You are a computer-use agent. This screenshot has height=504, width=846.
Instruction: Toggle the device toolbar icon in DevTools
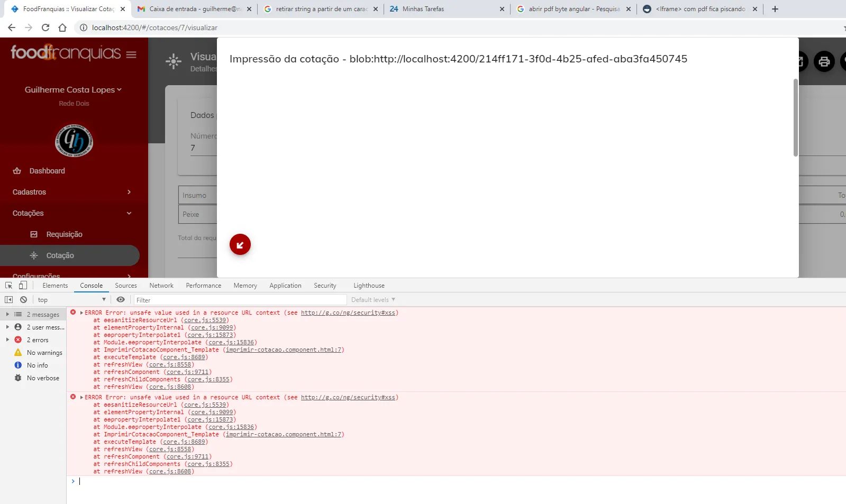pos(23,285)
